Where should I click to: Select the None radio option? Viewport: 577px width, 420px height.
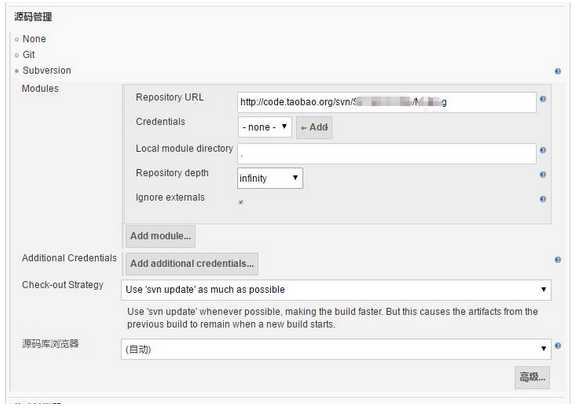pos(17,39)
